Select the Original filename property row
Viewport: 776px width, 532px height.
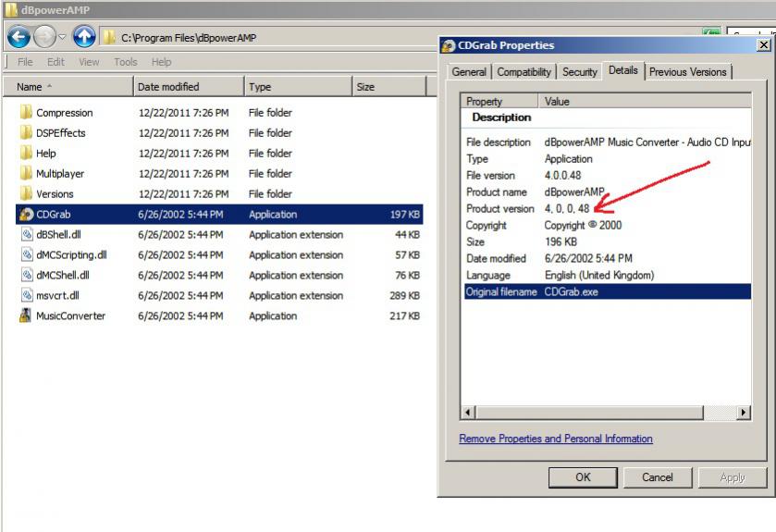606,292
